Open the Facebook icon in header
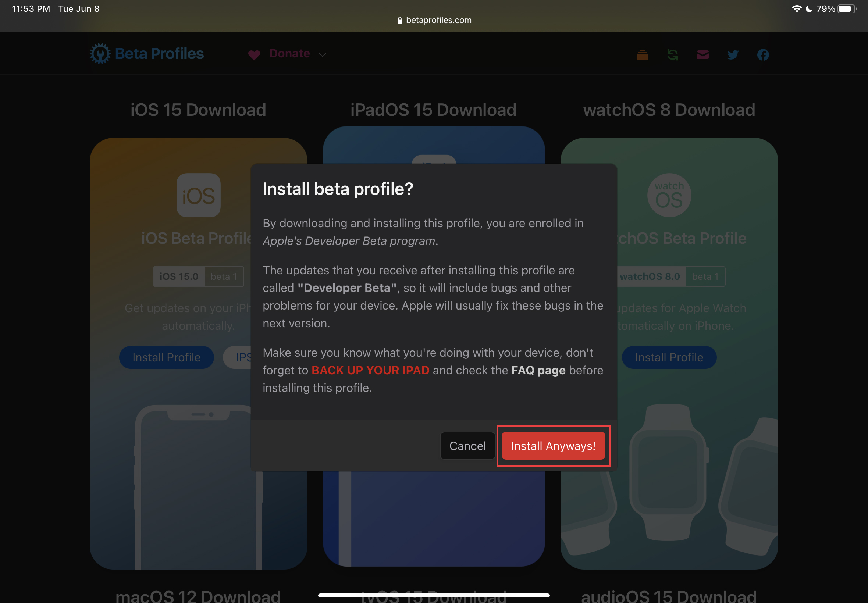868x603 pixels. pos(763,55)
